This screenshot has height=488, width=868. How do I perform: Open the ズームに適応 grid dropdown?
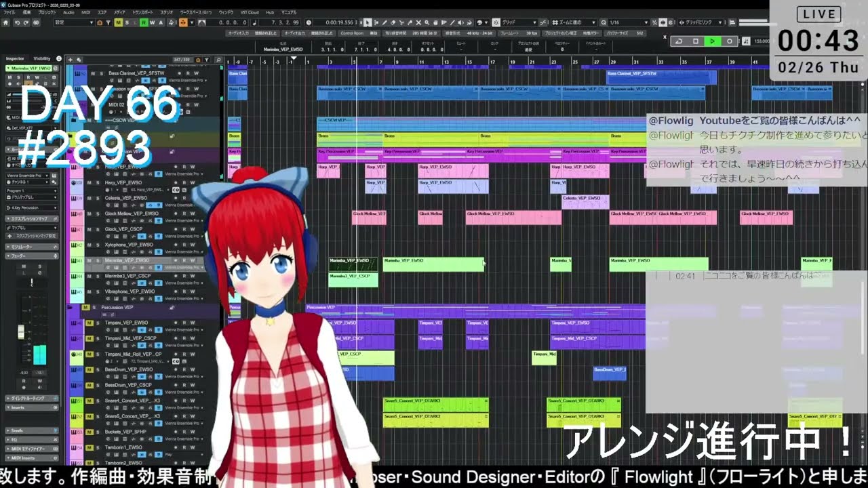tap(575, 22)
